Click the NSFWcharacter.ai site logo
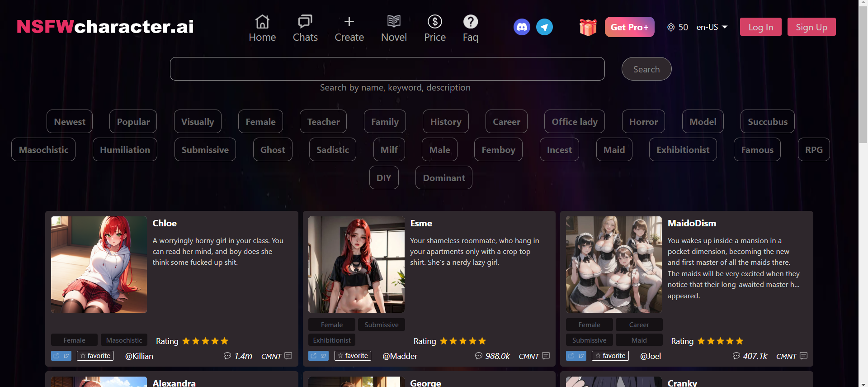This screenshot has height=387, width=868. pyautogui.click(x=105, y=27)
